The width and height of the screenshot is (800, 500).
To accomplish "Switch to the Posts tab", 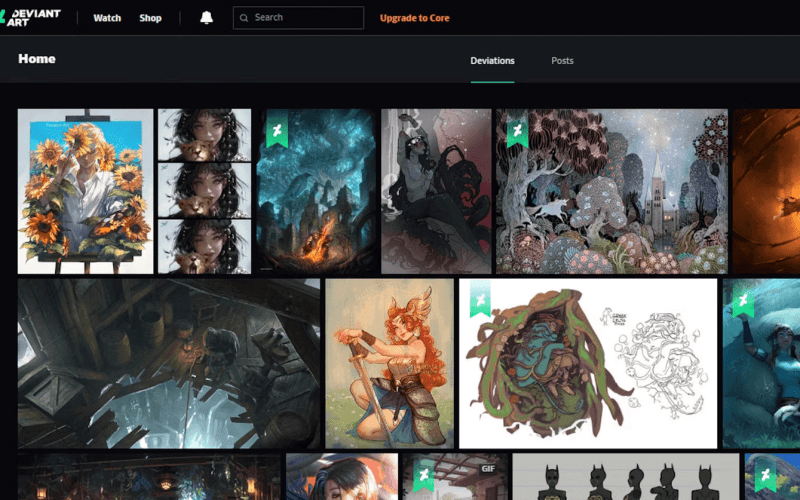I will pyautogui.click(x=562, y=61).
